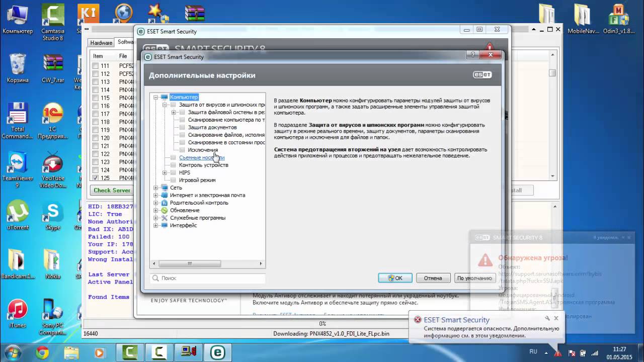
Task: Expand the Обновление tree node
Action: 156,210
